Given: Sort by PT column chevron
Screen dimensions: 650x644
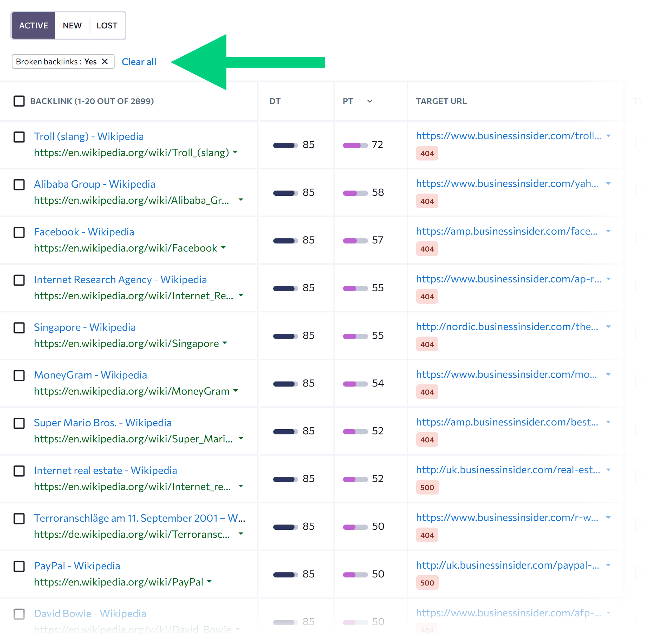Looking at the screenshot, I should coord(370,101).
